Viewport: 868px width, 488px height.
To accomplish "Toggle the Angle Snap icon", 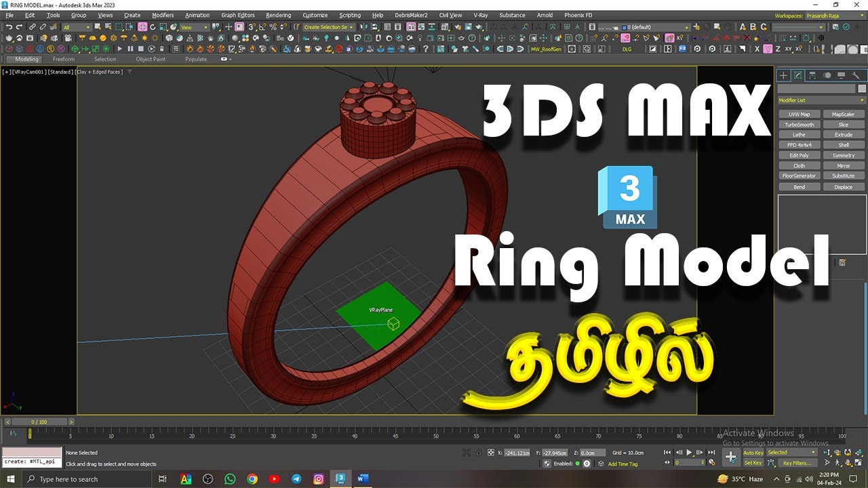I will tap(262, 26).
